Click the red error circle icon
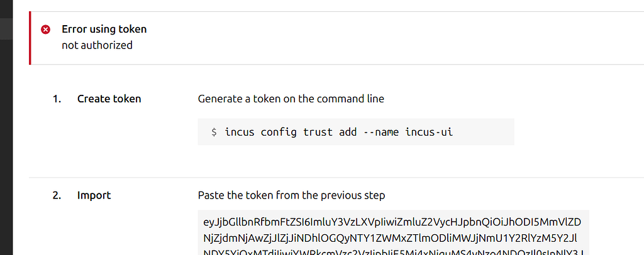Image resolution: width=644 pixels, height=255 pixels. coord(45,30)
